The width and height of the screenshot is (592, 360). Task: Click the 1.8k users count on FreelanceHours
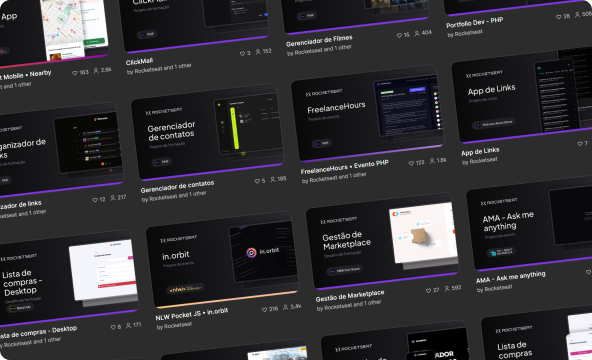[442, 160]
